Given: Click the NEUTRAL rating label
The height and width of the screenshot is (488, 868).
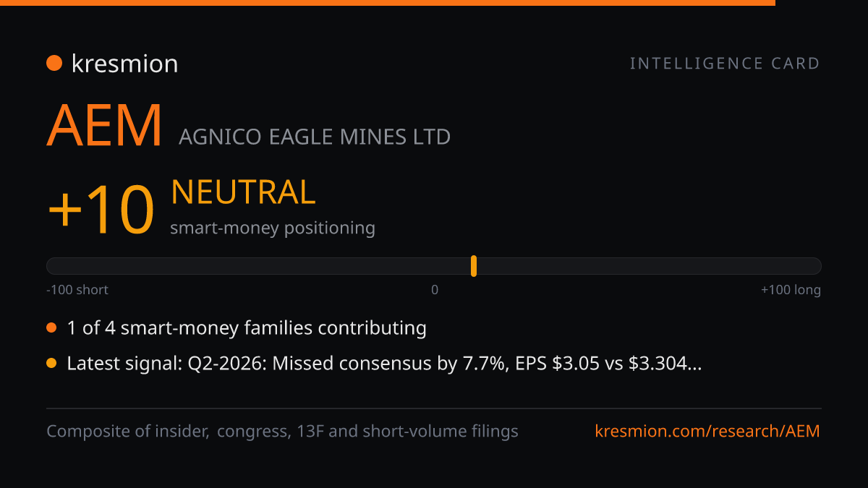Looking at the screenshot, I should (x=243, y=192).
